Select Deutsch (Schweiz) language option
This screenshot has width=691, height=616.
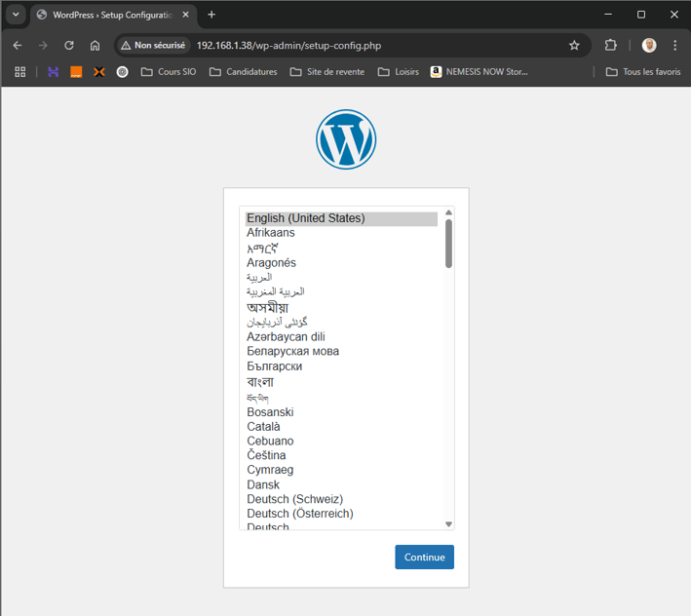341,499
